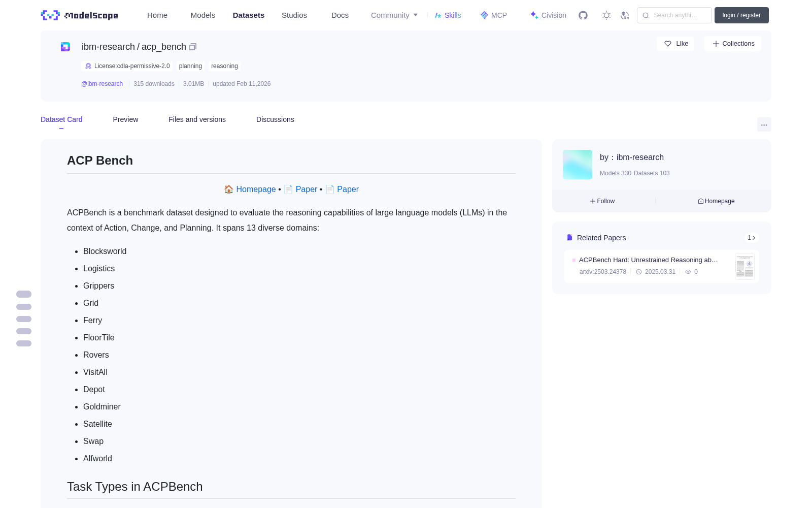
Task: Click the License cdla-permissive-2.0 tag
Action: click(x=127, y=66)
